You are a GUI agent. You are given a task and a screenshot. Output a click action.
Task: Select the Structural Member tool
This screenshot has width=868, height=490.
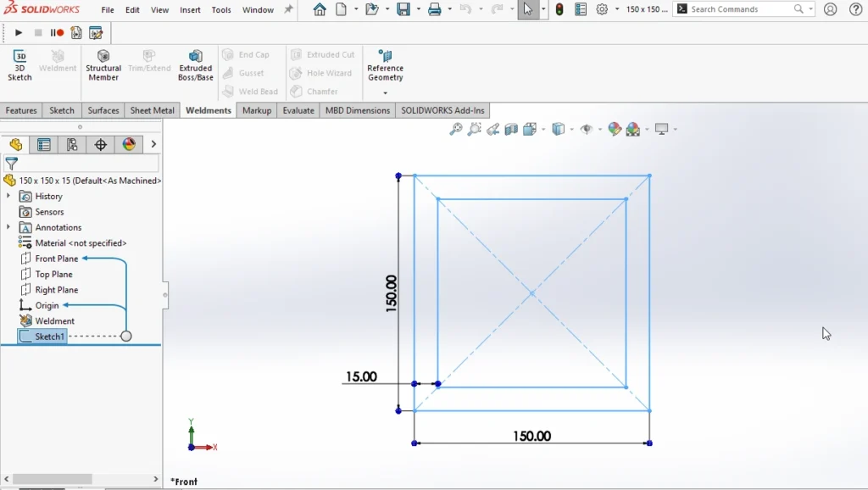click(x=103, y=64)
